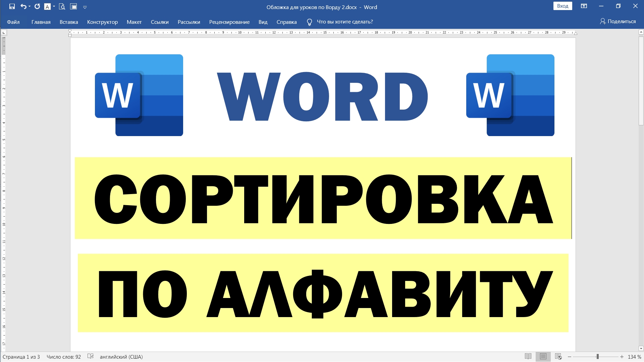Click the tab stop selector at ruler corner
The image size is (644, 362).
pos(4,33)
